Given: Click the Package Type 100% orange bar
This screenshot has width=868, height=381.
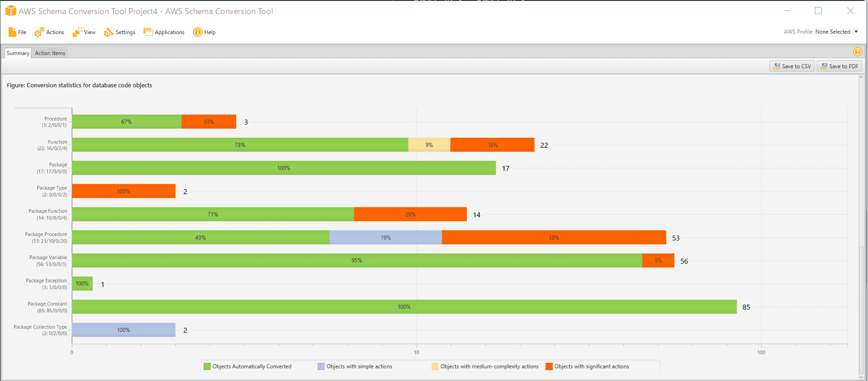Looking at the screenshot, I should (124, 191).
